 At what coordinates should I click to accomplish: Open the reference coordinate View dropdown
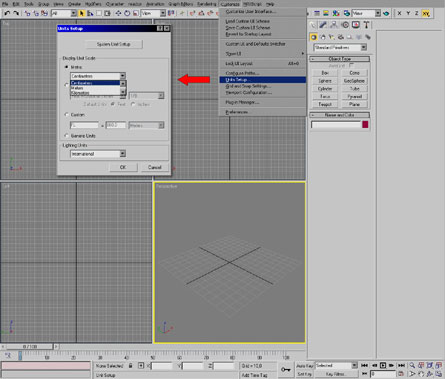[153, 13]
